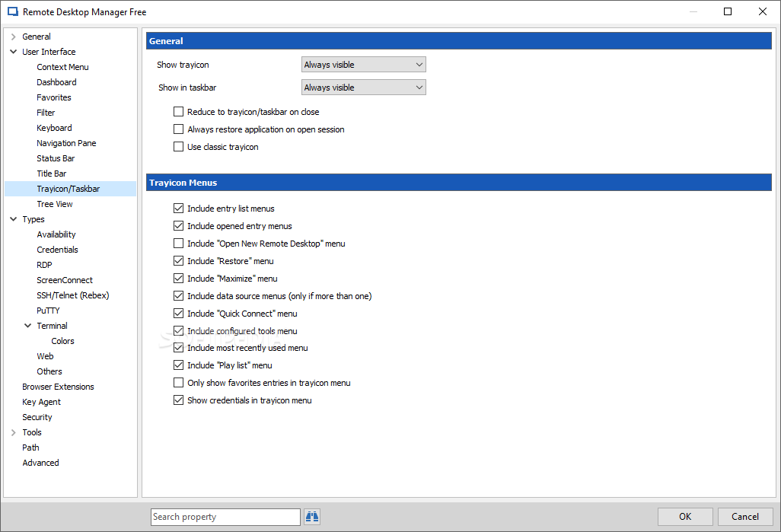Screen dimensions: 781x532
Task: Select Context Menu in the tree
Action: coord(62,67)
